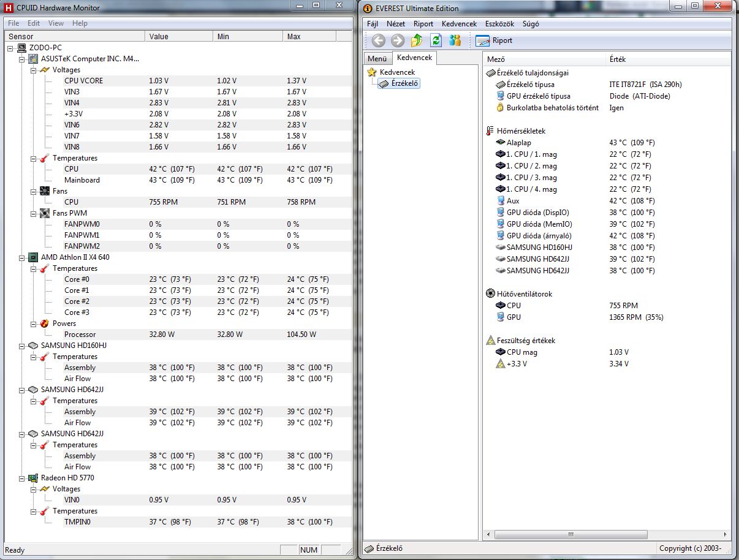Click the Feszültség értékek section icon
739x560 pixels.
pyautogui.click(x=490, y=341)
